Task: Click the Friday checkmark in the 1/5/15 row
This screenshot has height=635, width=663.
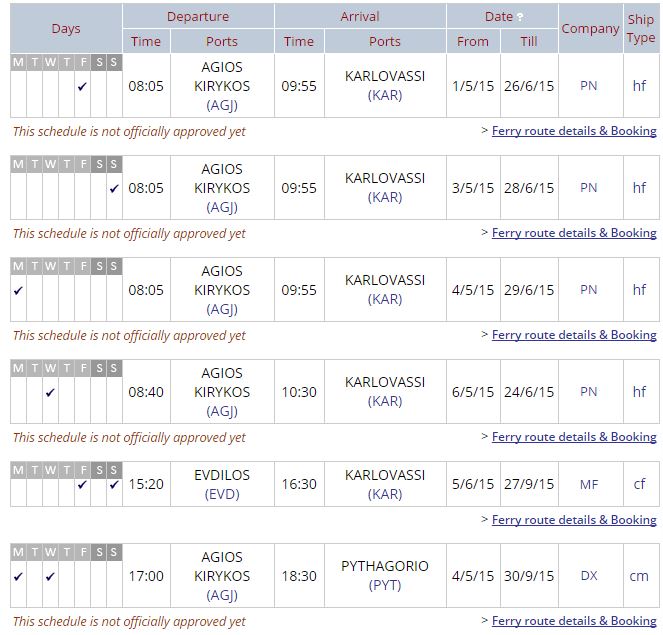Action: click(x=82, y=86)
